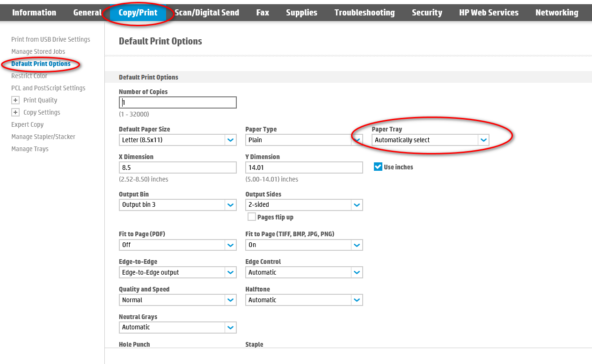Screen dimensions: 592x364
Task: Open the Troubleshooting tab
Action: point(365,13)
